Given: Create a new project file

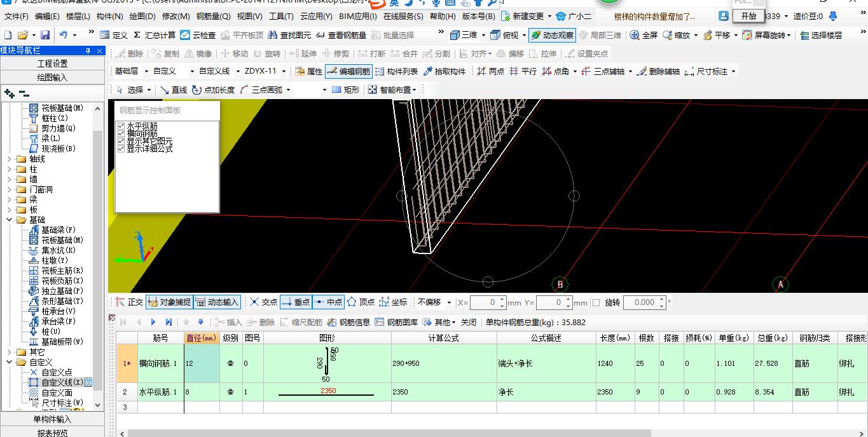Looking at the screenshot, I should (8, 35).
